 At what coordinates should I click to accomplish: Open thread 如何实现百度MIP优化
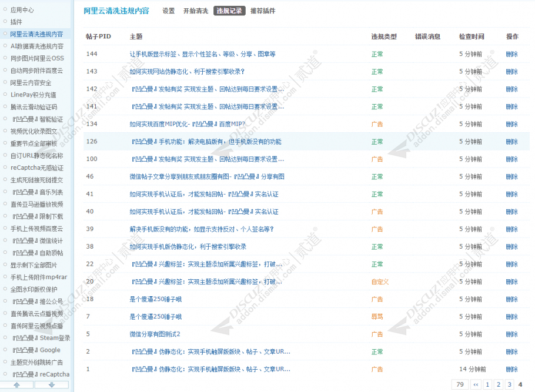click(188, 124)
